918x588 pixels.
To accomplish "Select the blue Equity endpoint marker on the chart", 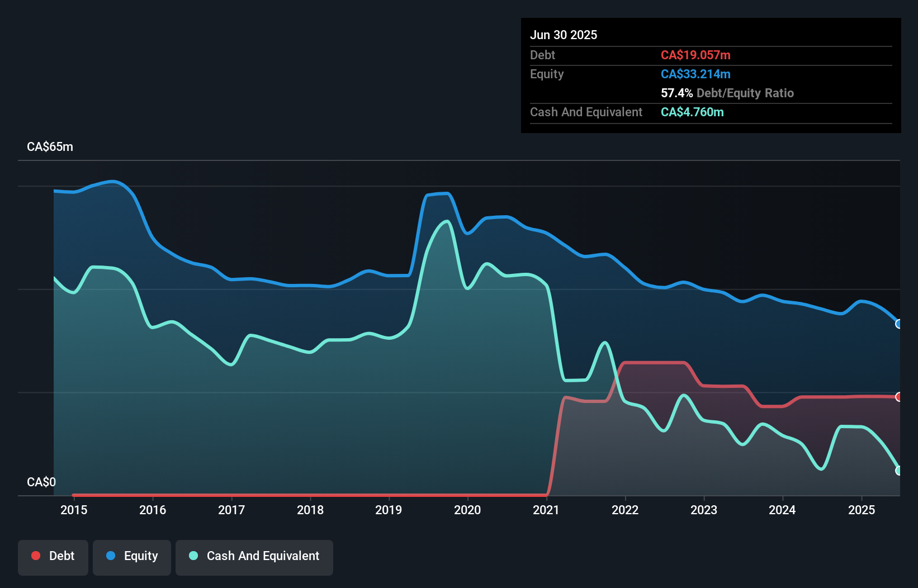I will pyautogui.click(x=899, y=324).
